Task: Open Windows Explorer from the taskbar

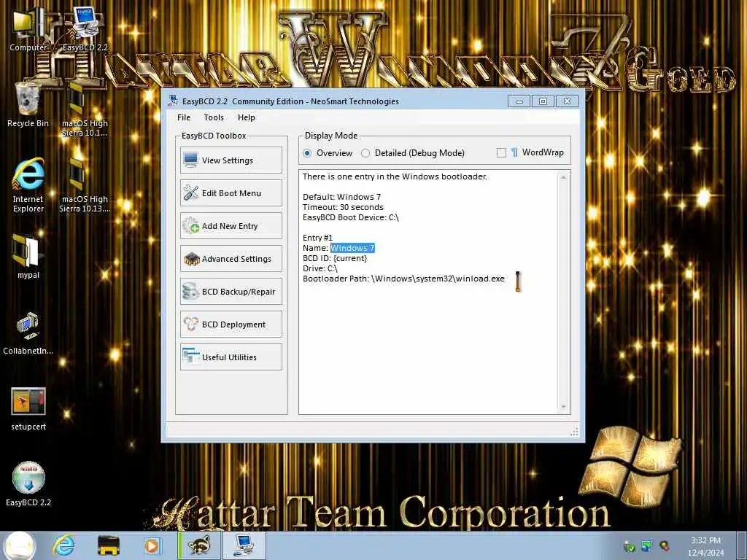Action: coord(109,545)
